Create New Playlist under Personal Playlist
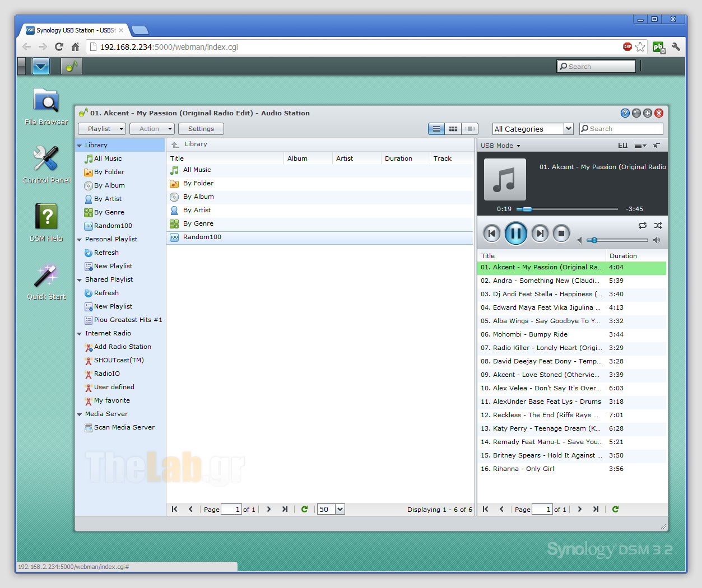The height and width of the screenshot is (588, 702). click(113, 266)
